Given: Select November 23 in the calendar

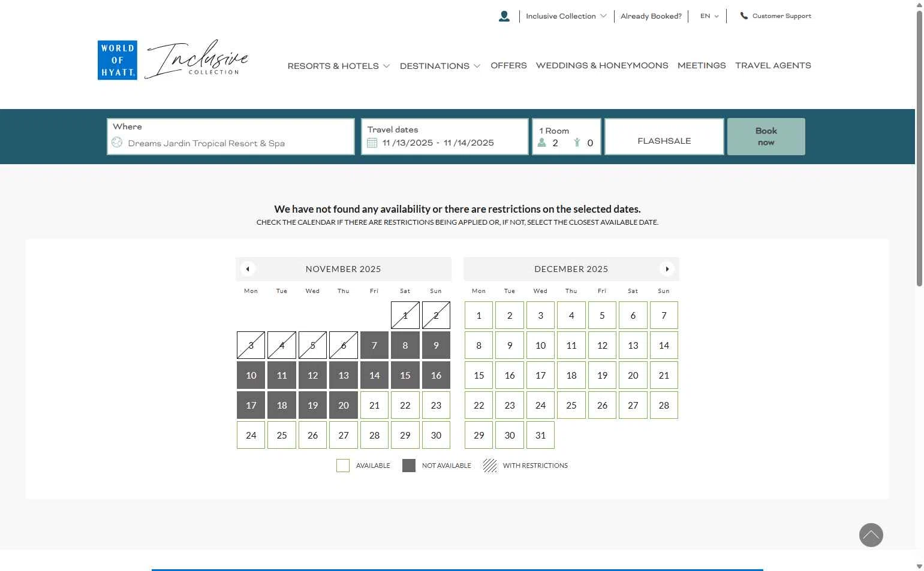Looking at the screenshot, I should [436, 405].
